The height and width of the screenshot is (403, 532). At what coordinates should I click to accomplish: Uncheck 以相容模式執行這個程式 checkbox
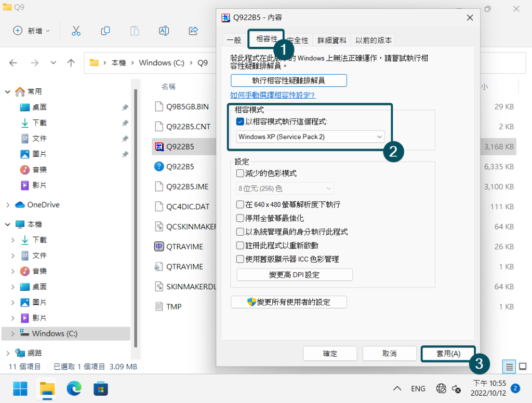tap(240, 122)
